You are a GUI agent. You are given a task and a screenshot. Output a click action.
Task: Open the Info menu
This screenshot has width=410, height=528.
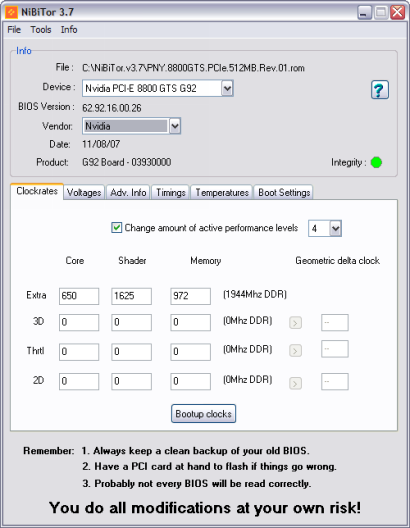coord(69,30)
